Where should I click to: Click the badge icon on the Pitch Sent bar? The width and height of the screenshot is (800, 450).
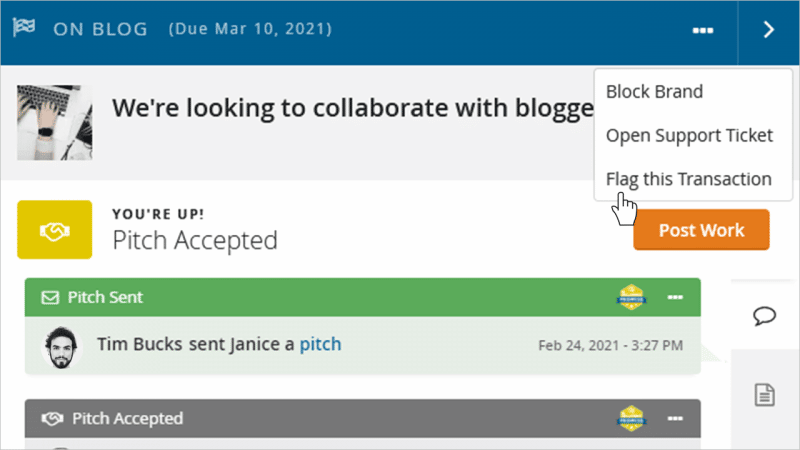coord(632,297)
